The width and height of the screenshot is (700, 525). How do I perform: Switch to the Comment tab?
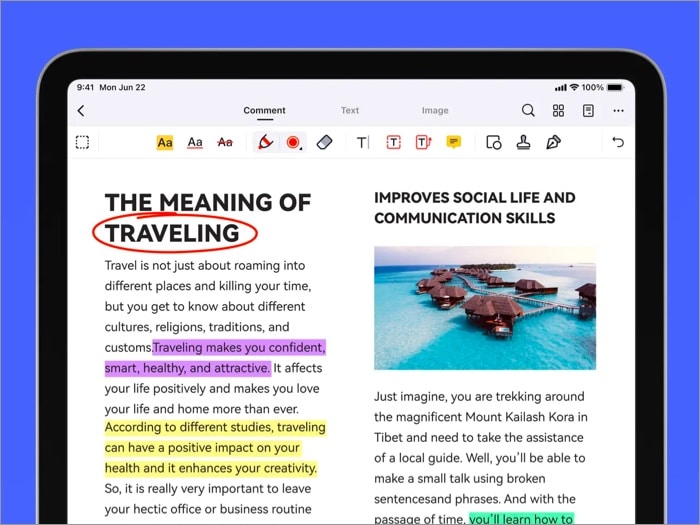pos(264,111)
